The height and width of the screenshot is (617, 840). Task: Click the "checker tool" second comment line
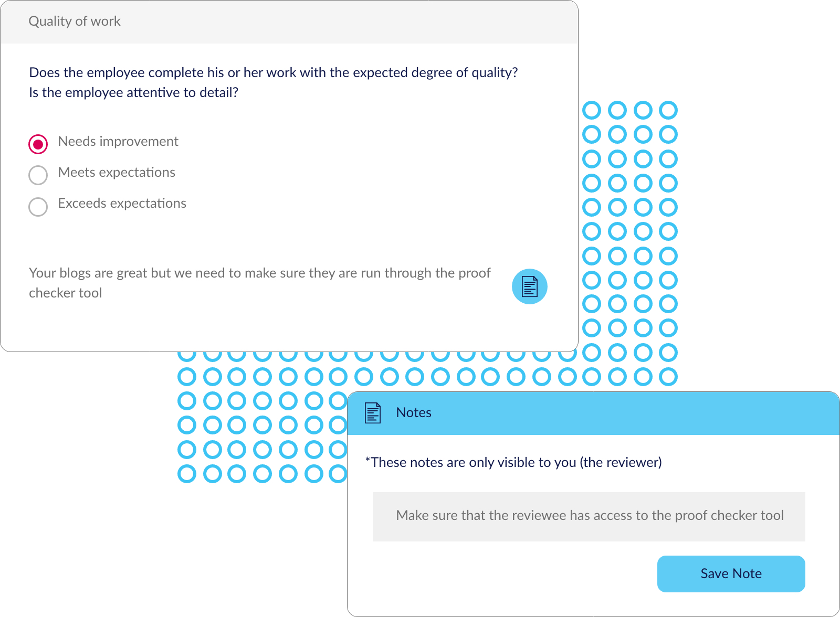click(66, 293)
